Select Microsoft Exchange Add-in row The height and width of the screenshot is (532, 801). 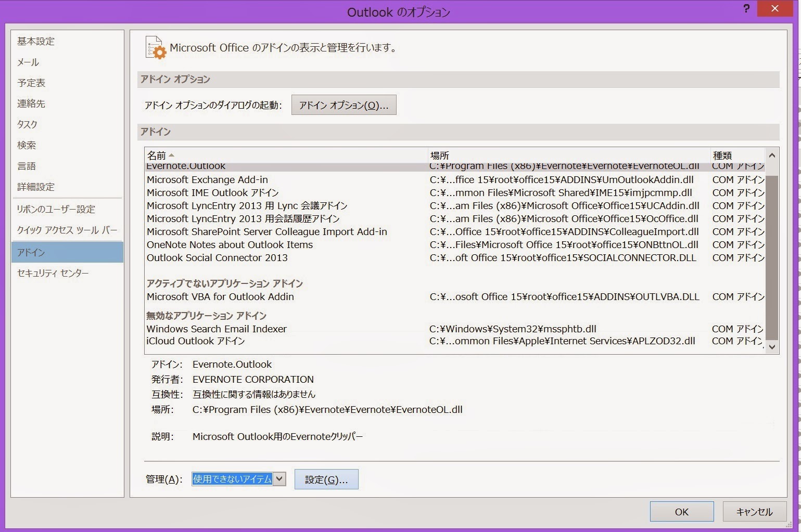pyautogui.click(x=454, y=180)
